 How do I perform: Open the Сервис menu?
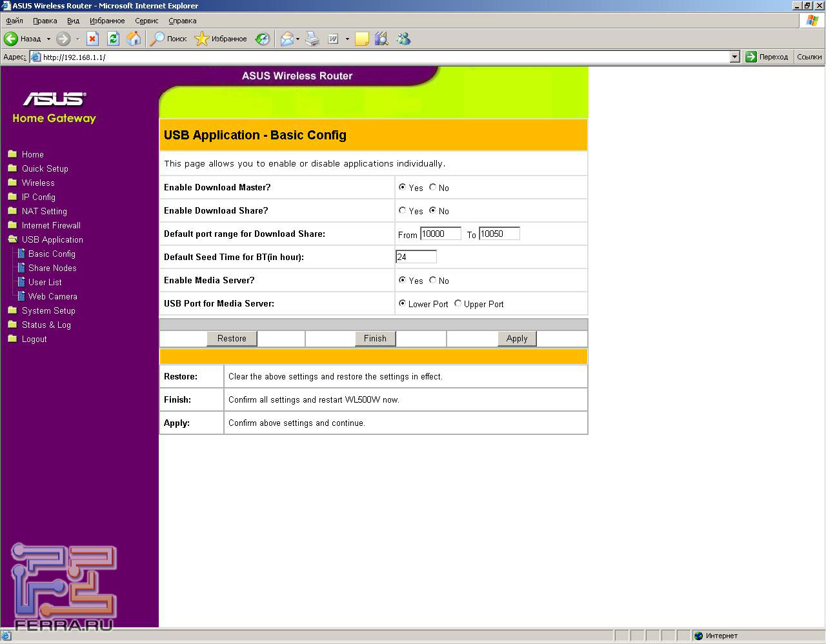point(146,21)
